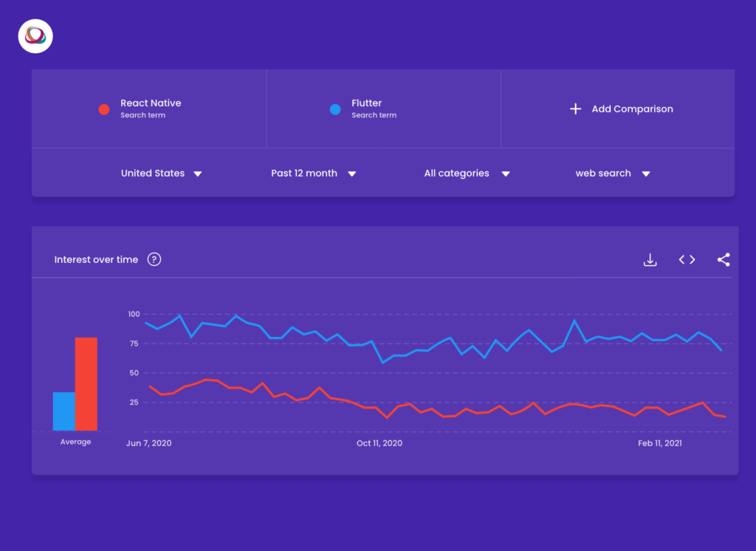The image size is (756, 551).
Task: Expand the All categories dropdown arrow
Action: click(x=506, y=174)
